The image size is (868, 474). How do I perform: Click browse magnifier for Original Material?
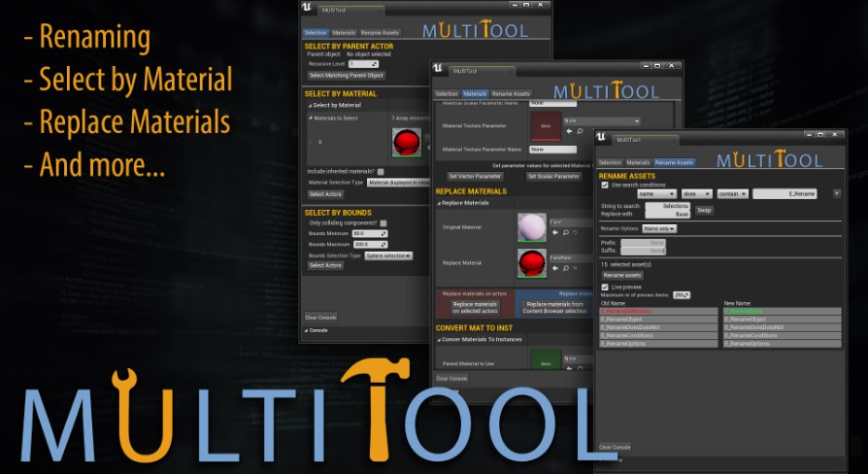coord(566,232)
